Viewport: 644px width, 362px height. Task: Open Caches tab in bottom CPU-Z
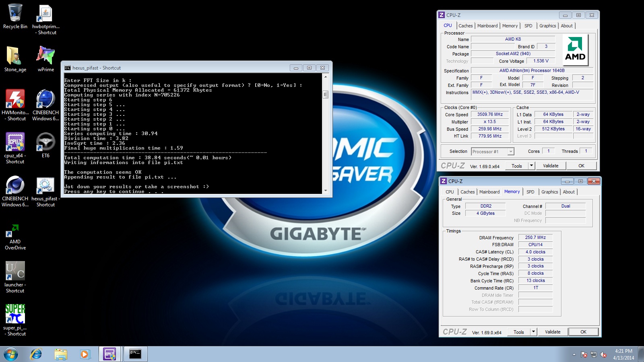468,192
